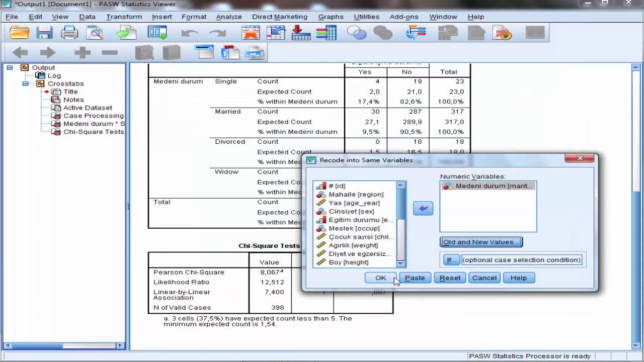Click the Variables toolbar icon
644x362 pixels.
pos(326,34)
